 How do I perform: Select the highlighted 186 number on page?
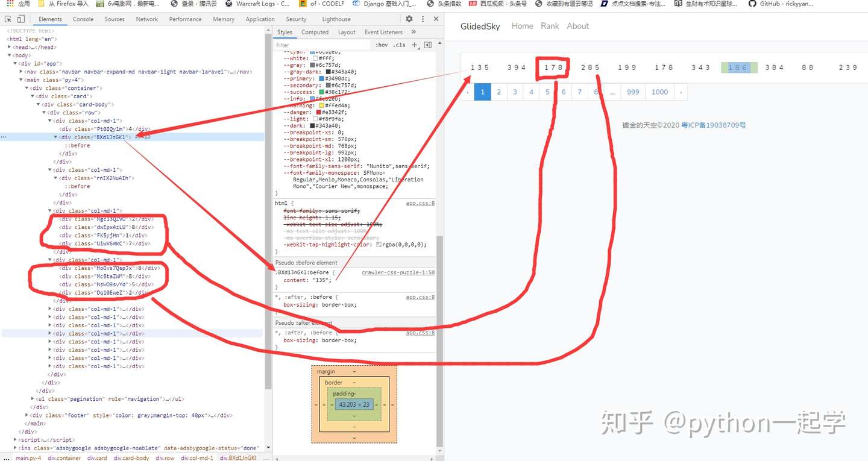[738, 67]
